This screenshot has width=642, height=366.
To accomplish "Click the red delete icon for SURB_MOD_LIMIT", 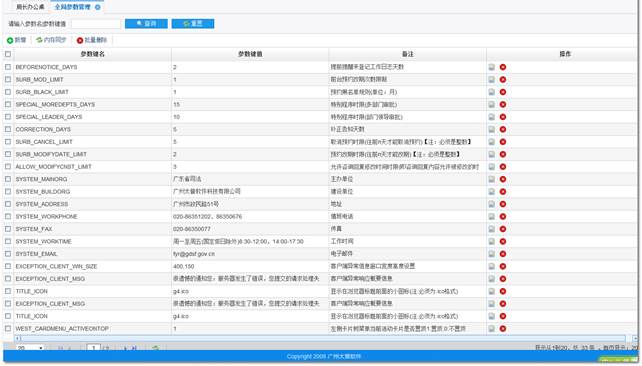I will [x=503, y=79].
